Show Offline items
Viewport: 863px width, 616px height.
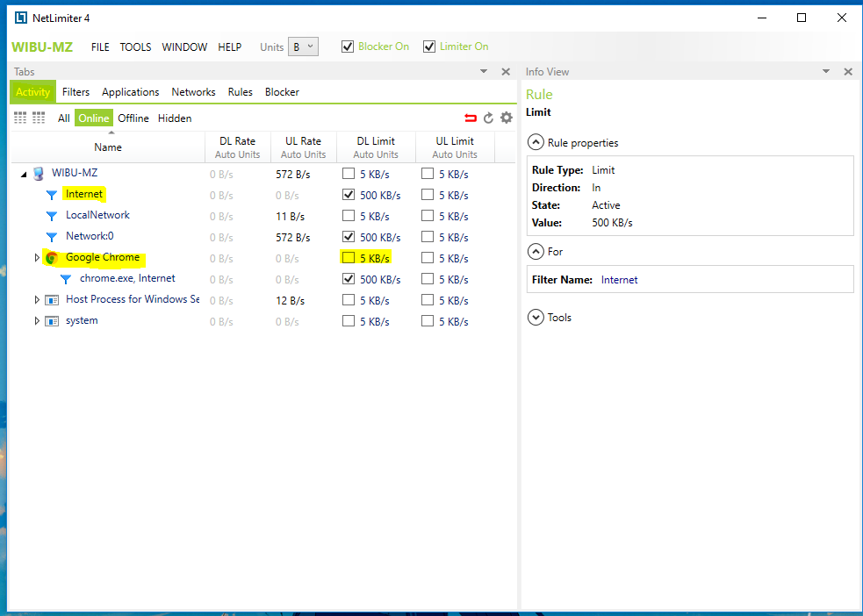point(133,118)
